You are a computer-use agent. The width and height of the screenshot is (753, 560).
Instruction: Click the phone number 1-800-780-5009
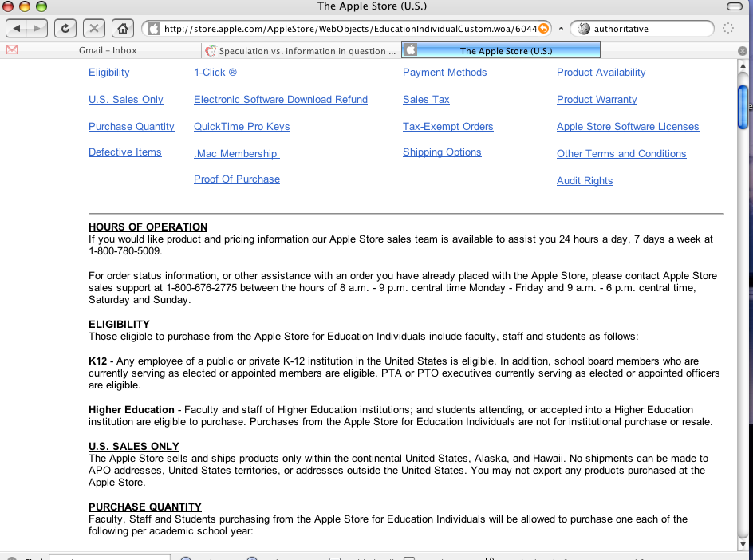(x=124, y=251)
